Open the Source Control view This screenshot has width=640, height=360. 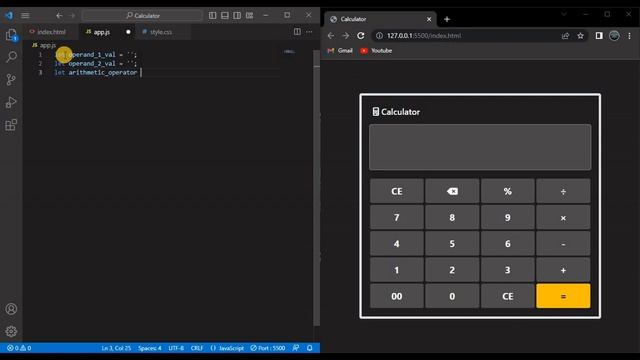[11, 79]
